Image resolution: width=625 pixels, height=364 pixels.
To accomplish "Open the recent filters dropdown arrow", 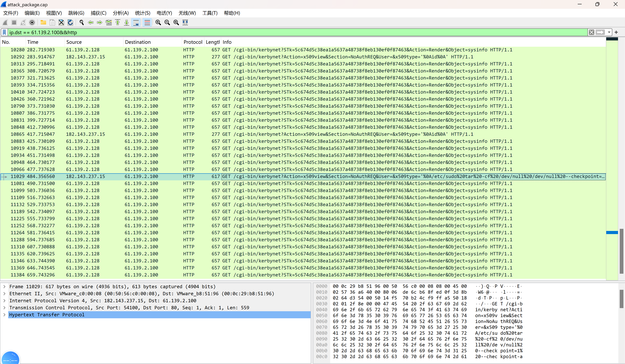I will click(x=609, y=32).
